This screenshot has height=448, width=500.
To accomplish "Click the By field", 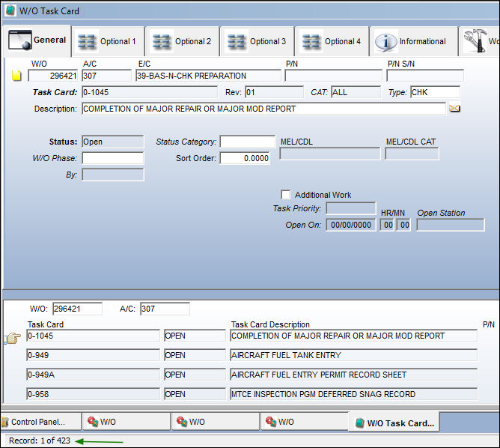I will [x=113, y=175].
